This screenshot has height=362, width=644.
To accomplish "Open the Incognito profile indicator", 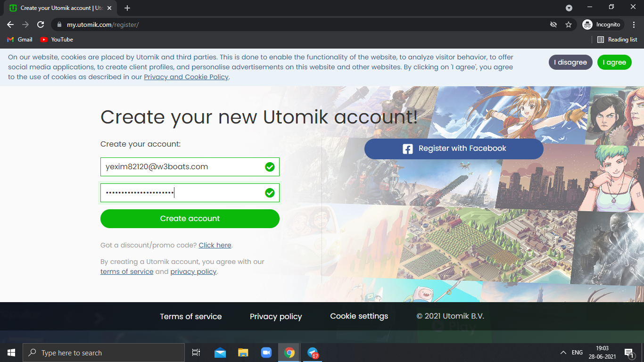I will click(603, 25).
